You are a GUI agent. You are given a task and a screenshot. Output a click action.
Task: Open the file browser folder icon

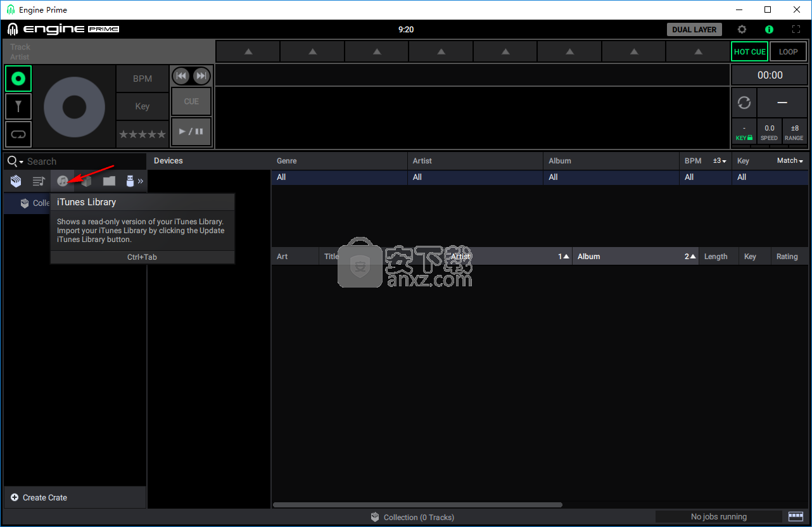(110, 181)
